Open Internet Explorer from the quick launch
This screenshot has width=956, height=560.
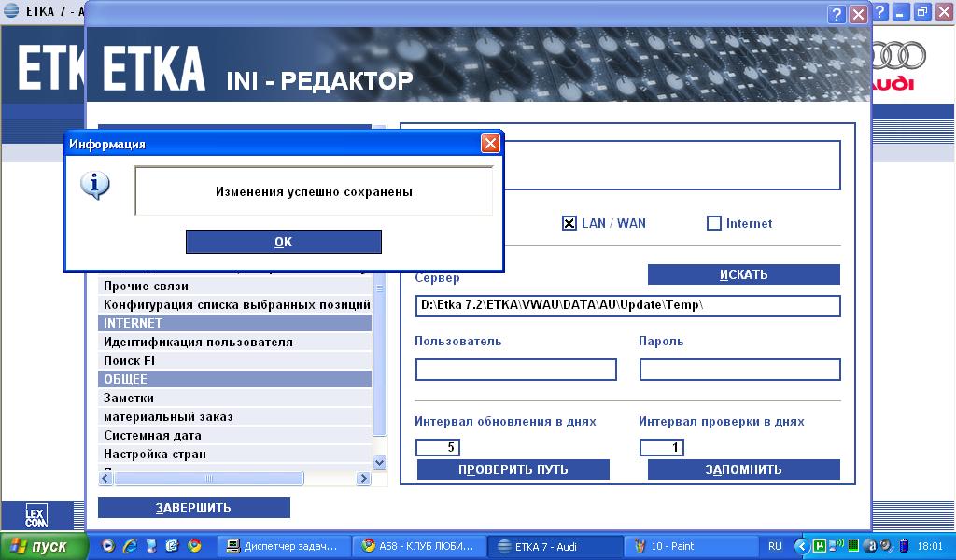click(x=130, y=546)
